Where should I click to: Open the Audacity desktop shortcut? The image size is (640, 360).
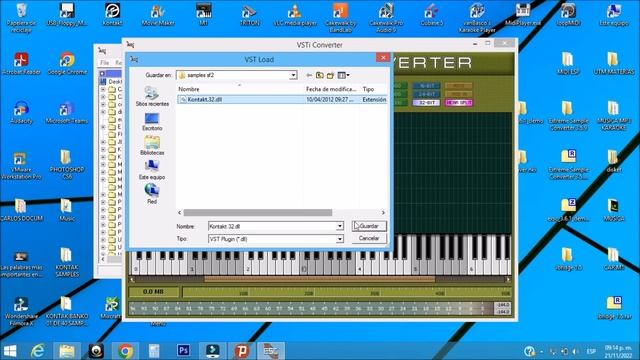(x=21, y=113)
